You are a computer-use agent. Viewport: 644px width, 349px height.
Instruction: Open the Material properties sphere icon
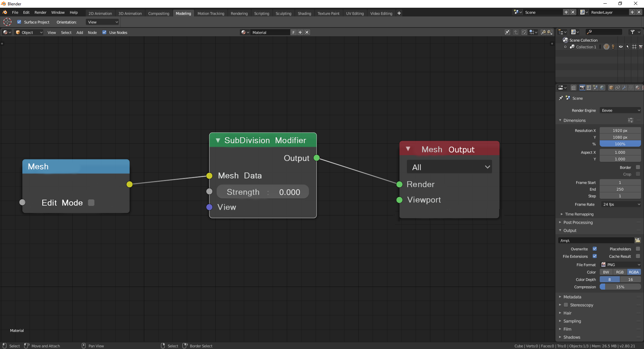click(x=638, y=88)
